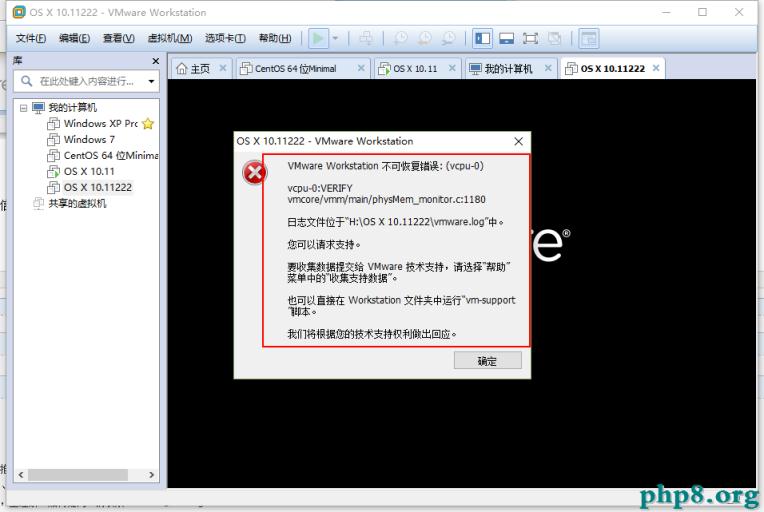Open the 帮助(H) menu
Screen dimensions: 764x512
[275, 38]
